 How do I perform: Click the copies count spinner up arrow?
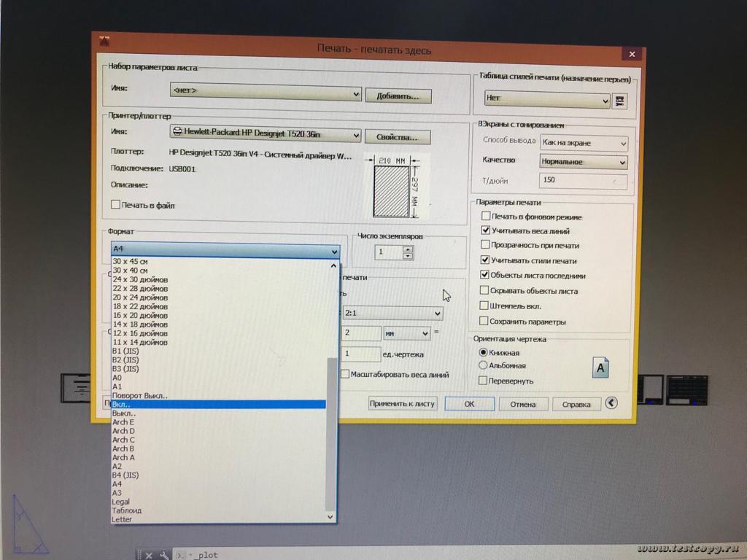[x=407, y=249]
